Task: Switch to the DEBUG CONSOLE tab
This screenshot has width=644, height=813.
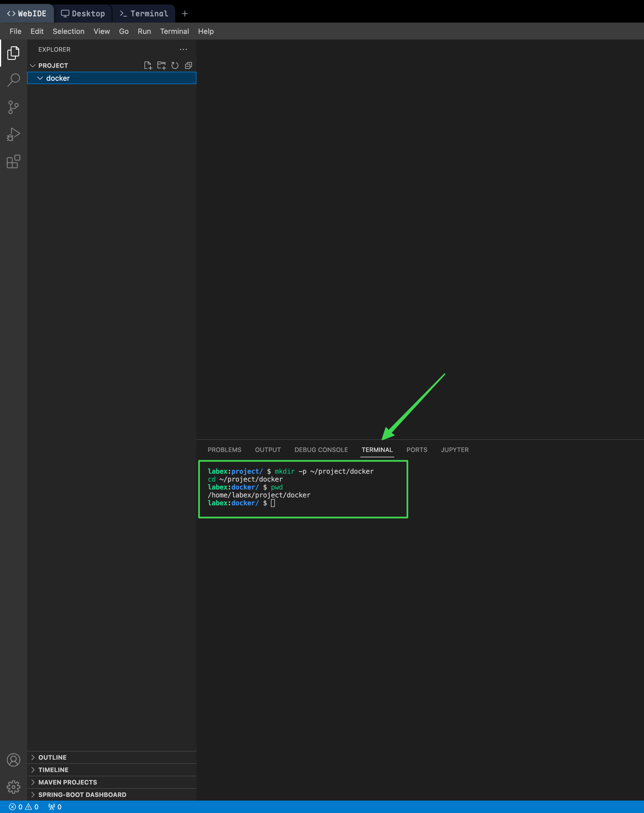Action: pos(321,449)
